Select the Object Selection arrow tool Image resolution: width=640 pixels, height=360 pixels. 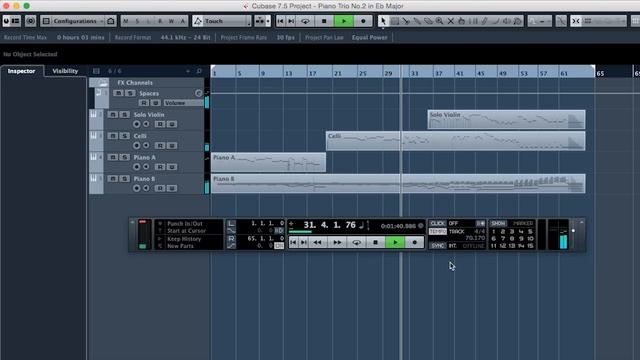point(383,21)
